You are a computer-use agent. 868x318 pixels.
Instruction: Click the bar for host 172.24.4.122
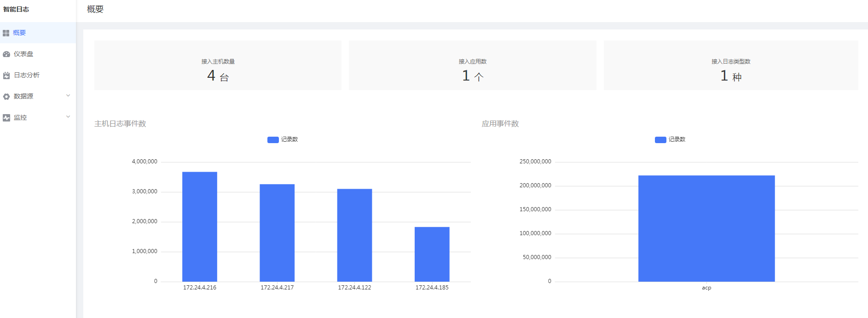354,235
